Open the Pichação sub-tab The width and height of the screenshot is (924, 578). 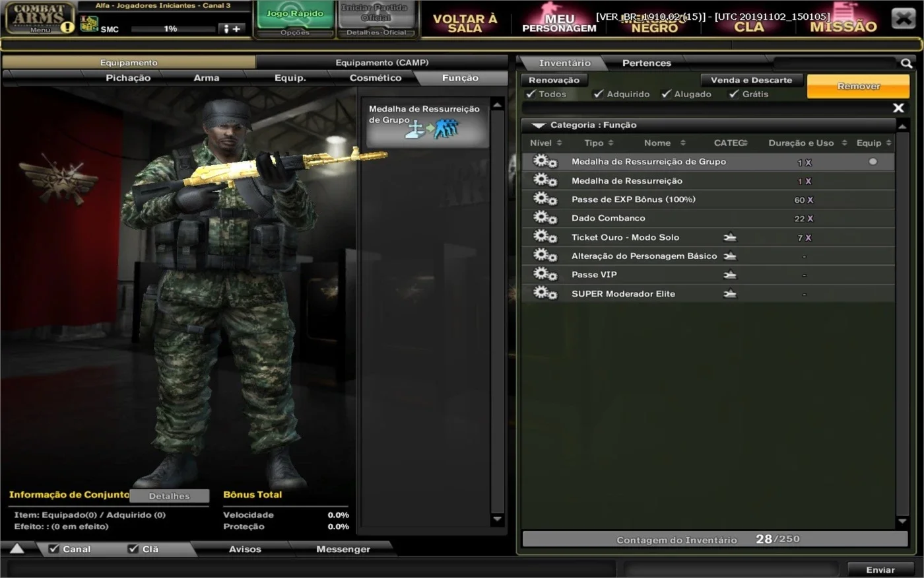point(128,78)
